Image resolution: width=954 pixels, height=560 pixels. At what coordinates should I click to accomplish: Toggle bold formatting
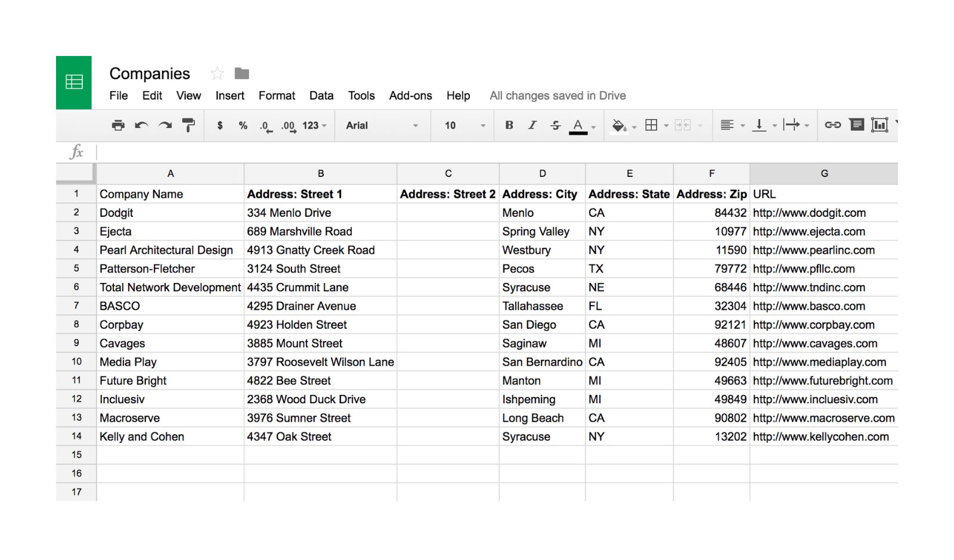(509, 125)
